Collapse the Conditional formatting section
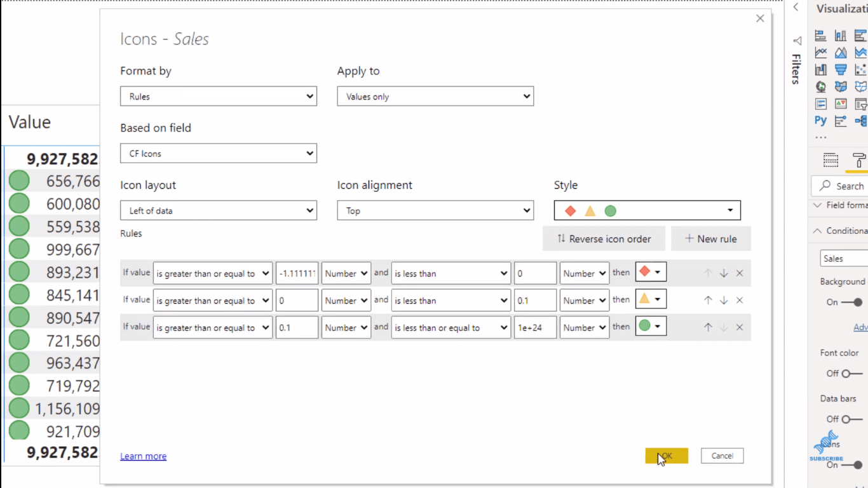Viewport: 868px width, 488px height. tap(839, 231)
